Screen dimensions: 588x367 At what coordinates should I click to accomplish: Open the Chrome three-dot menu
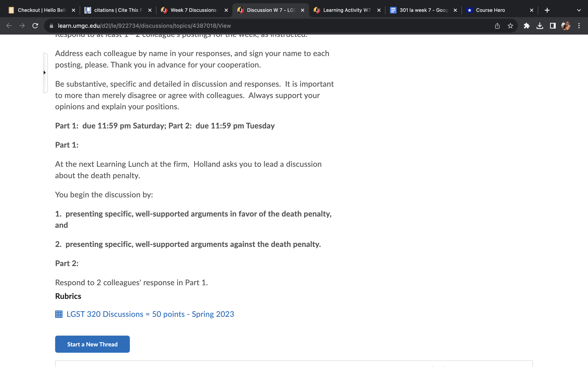(579, 25)
